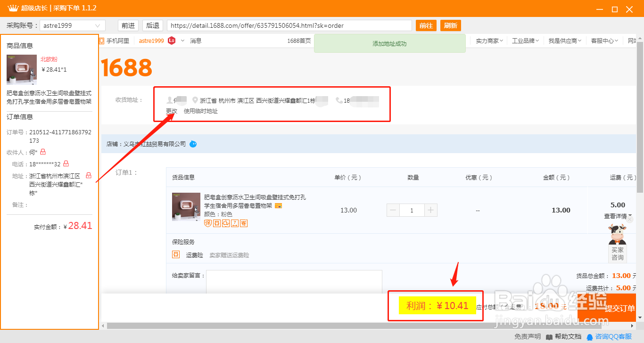This screenshot has width=644, height=343.
Task: Expand the 实力商家 menu
Action: (489, 41)
